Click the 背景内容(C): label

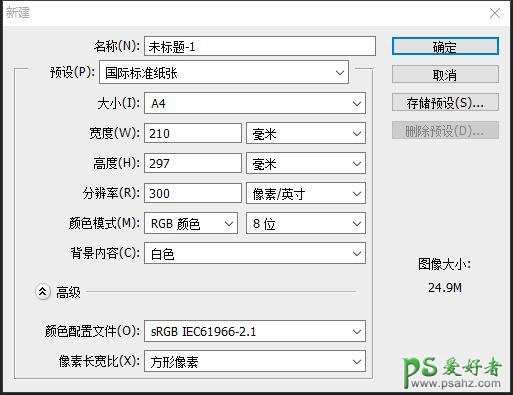(105, 253)
